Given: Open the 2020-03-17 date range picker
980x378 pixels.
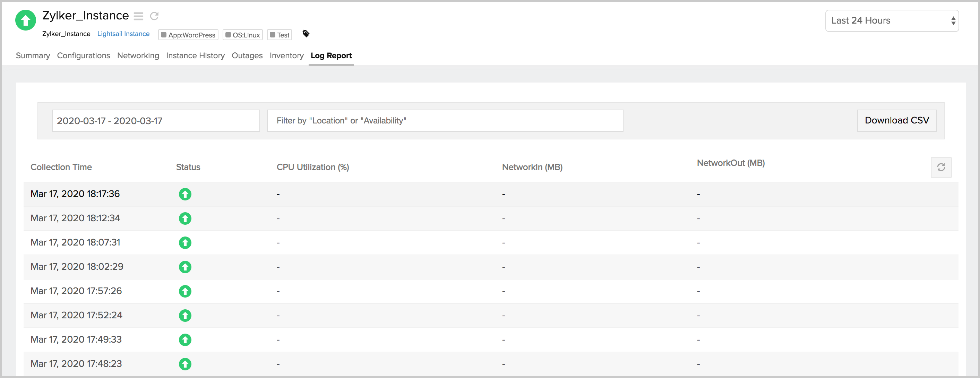Looking at the screenshot, I should click(x=156, y=121).
